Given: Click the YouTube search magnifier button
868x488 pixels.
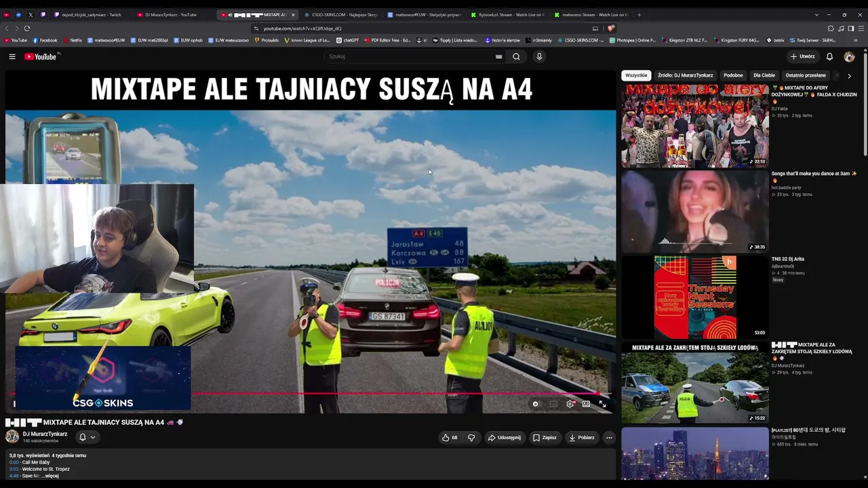Looking at the screenshot, I should (516, 57).
